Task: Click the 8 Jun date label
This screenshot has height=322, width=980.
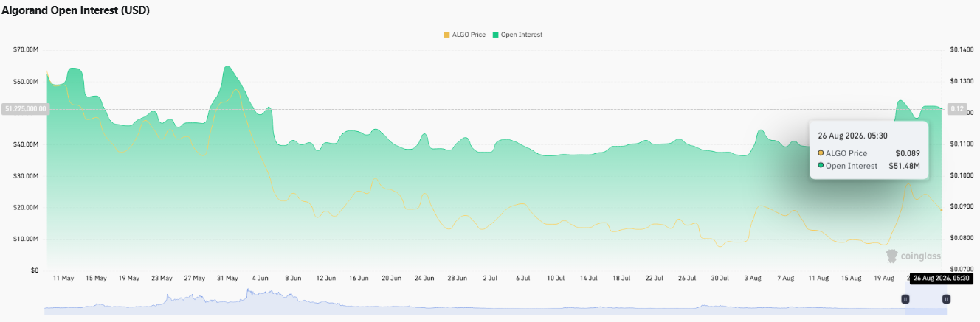Action: 293,279
